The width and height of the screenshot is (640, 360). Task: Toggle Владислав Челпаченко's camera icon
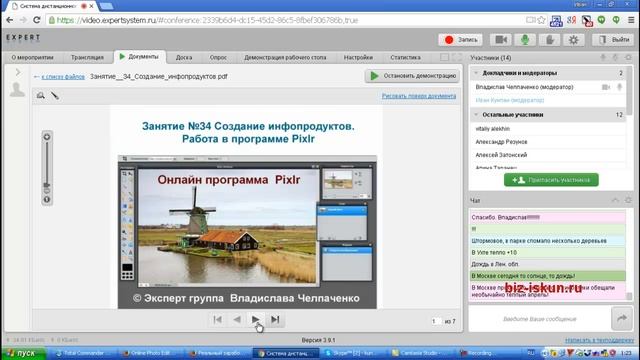point(606,87)
